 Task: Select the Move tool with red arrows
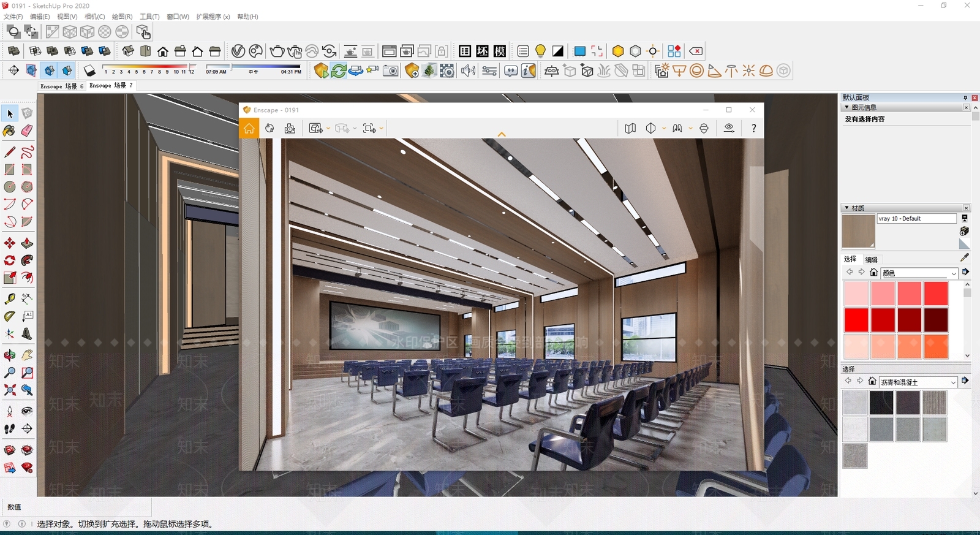9,243
